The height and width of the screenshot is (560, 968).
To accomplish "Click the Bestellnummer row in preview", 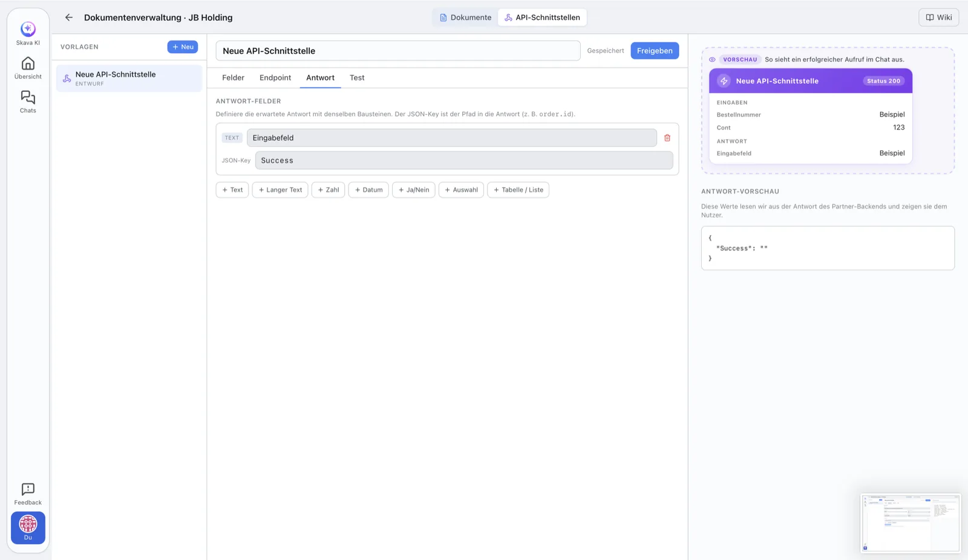I will [811, 114].
